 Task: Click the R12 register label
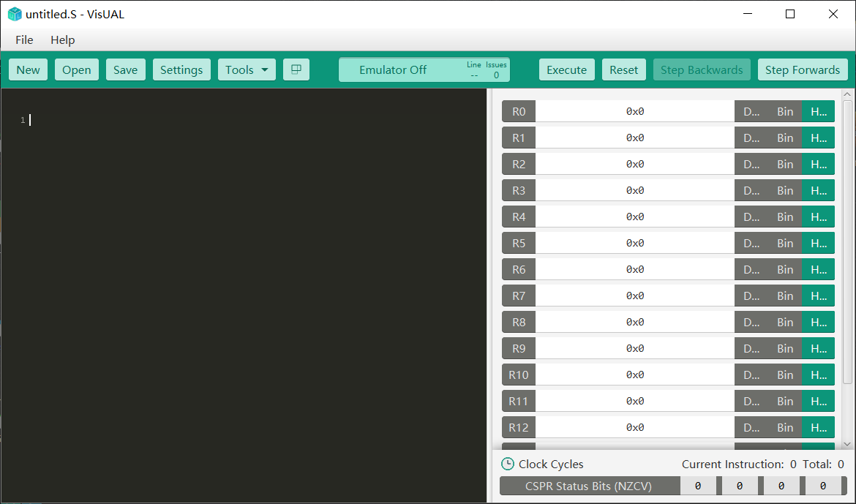tap(519, 427)
